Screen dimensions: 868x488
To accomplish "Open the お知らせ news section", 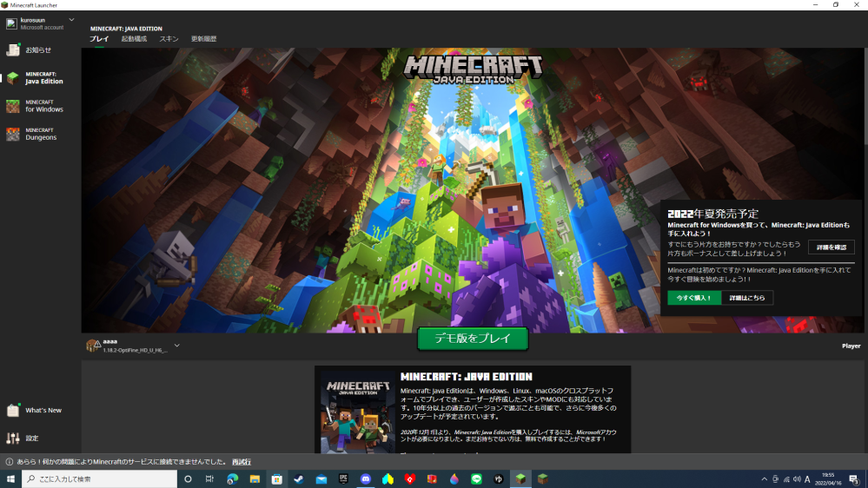I will 37,49.
